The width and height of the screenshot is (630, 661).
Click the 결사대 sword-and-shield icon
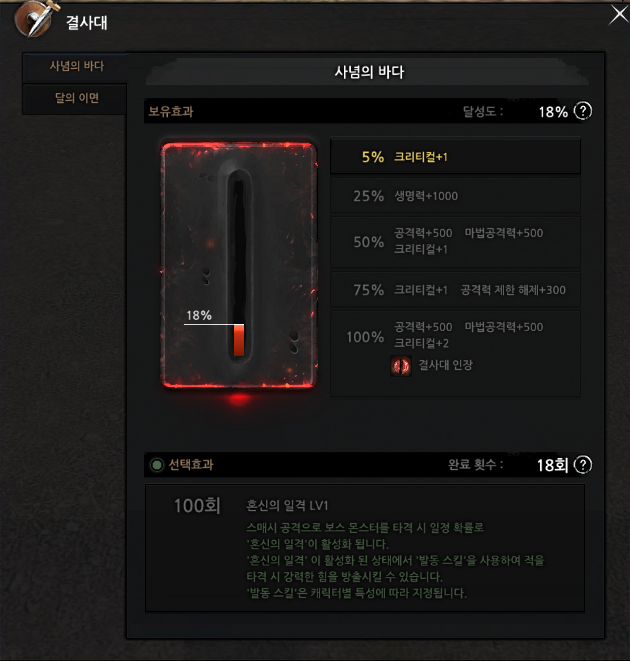tap(34, 19)
